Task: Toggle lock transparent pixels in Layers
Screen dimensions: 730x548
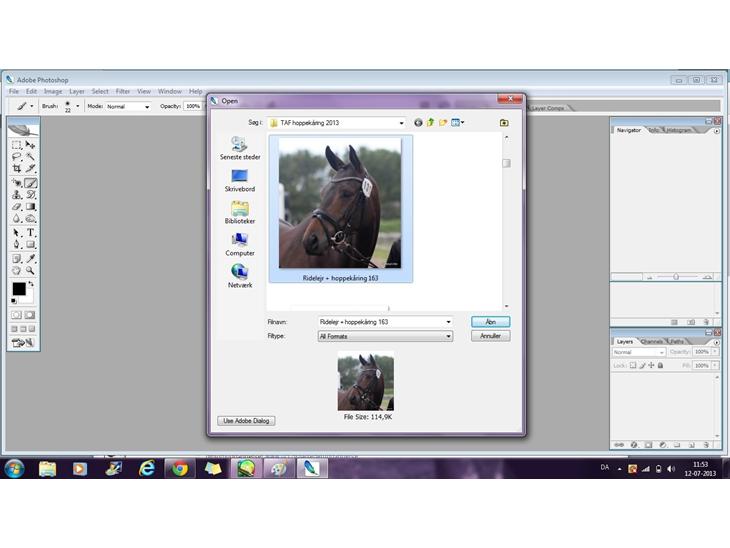Action: pyautogui.click(x=635, y=366)
